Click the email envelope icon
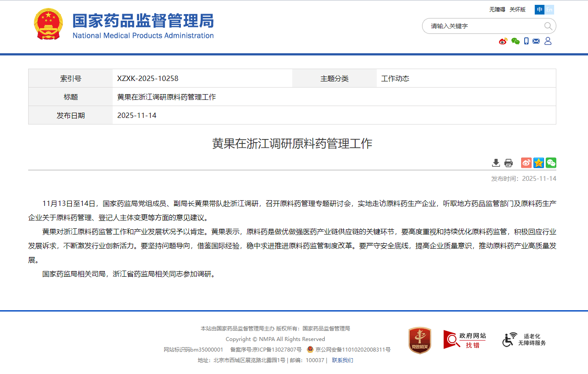588x374 pixels. (x=536, y=41)
